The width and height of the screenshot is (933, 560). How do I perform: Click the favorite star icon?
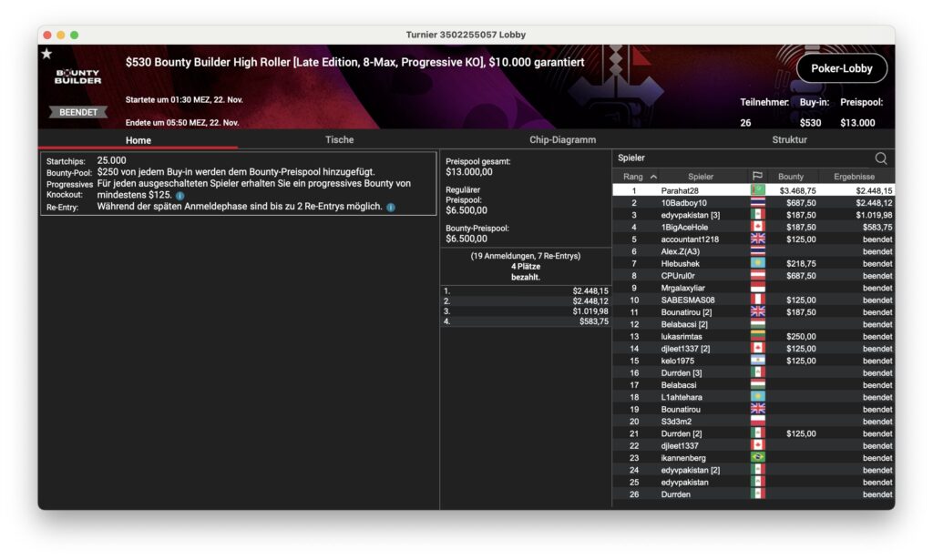(46, 54)
